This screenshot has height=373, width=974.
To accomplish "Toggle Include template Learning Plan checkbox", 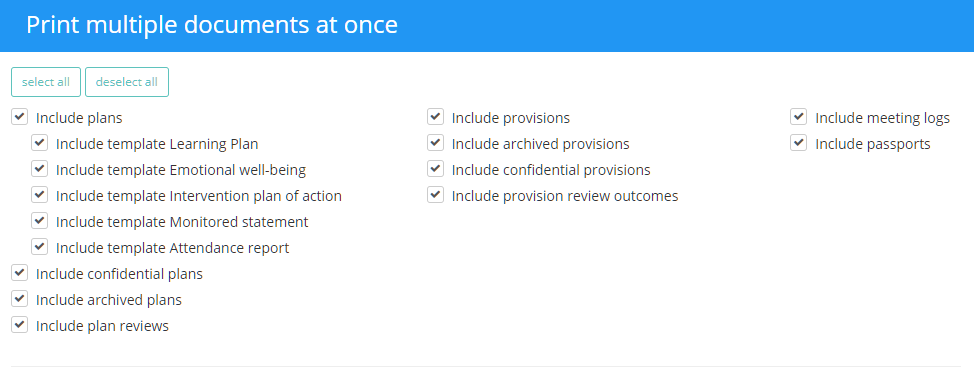I will [x=40, y=143].
